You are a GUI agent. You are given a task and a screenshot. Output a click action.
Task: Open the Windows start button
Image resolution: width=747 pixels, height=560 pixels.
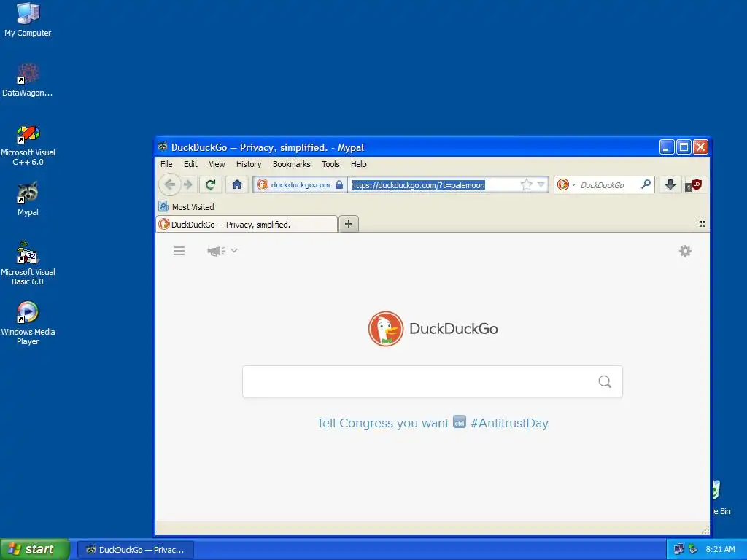(x=35, y=549)
